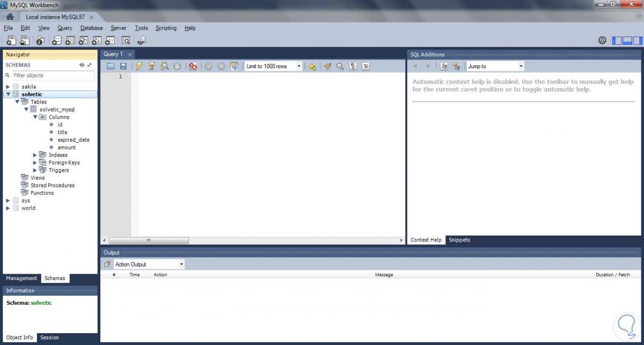Expand sakila schema

(x=8, y=86)
